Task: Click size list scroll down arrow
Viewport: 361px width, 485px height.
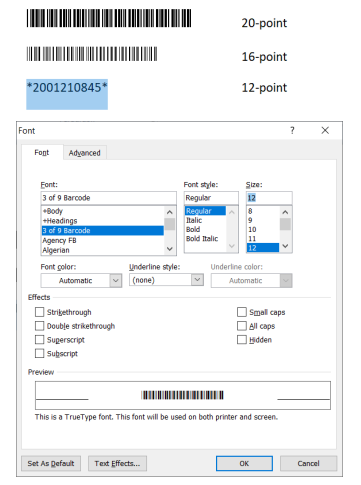Action: tap(285, 246)
